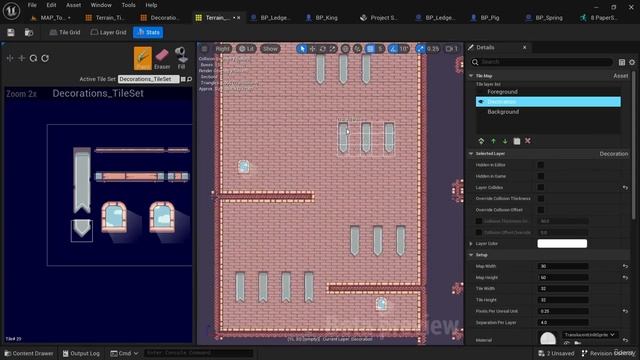Open the Edit menu
640x360 pixels.
[x=51, y=5]
